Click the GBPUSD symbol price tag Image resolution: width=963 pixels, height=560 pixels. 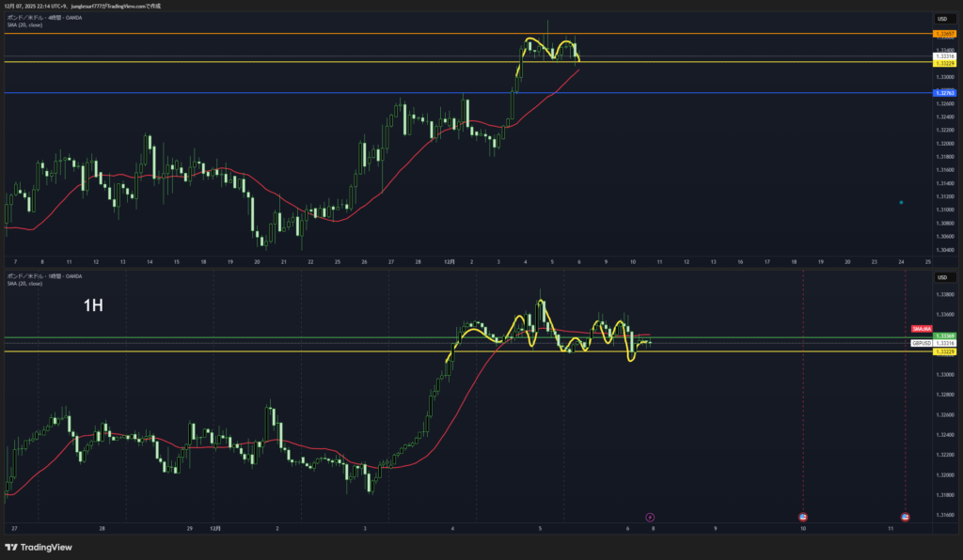point(921,344)
